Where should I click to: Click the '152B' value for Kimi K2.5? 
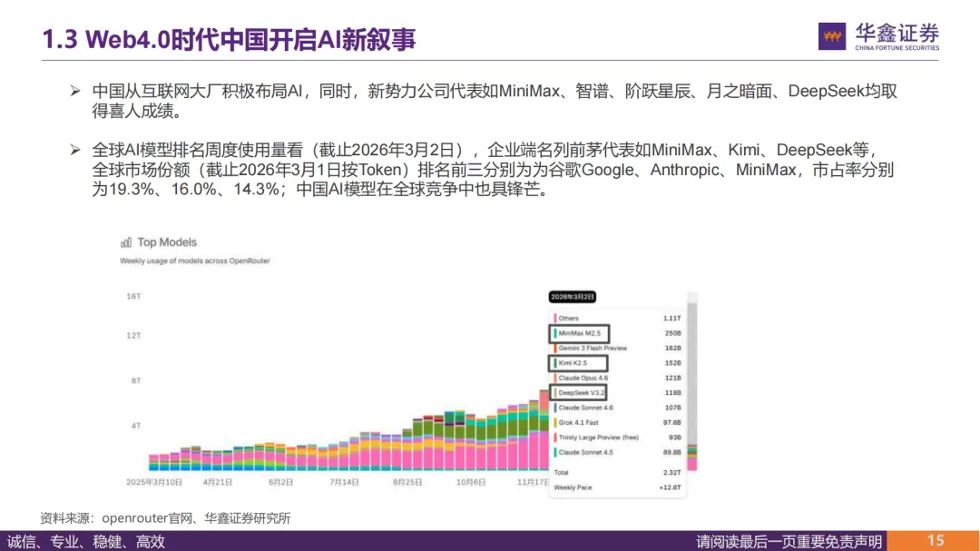673,363
